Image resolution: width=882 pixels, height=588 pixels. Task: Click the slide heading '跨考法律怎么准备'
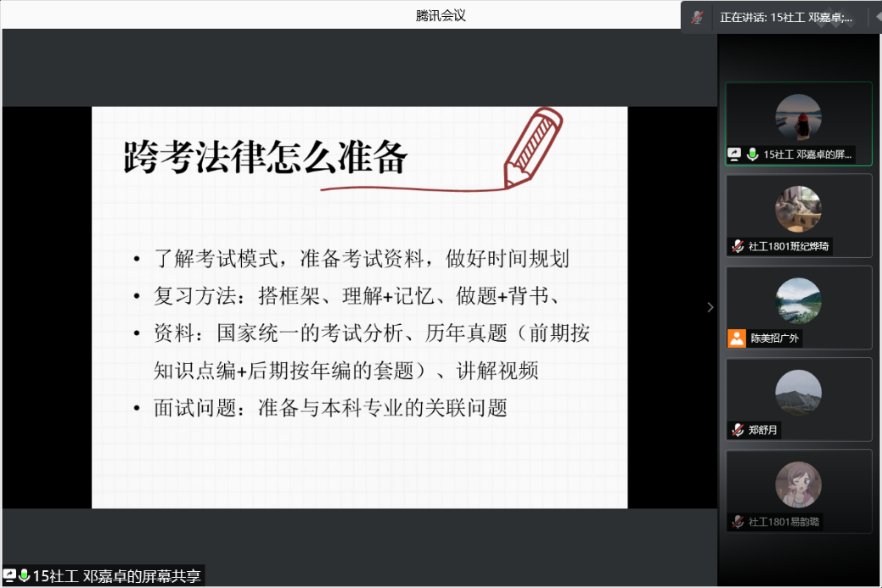(x=266, y=158)
